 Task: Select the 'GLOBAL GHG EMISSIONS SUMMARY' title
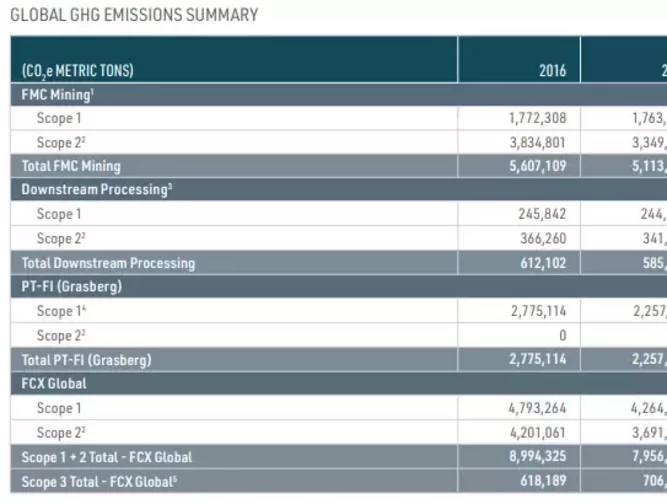pyautogui.click(x=134, y=15)
